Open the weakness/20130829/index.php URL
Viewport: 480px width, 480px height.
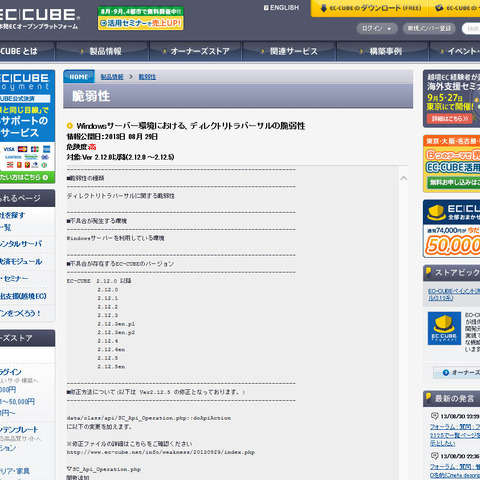(161, 452)
